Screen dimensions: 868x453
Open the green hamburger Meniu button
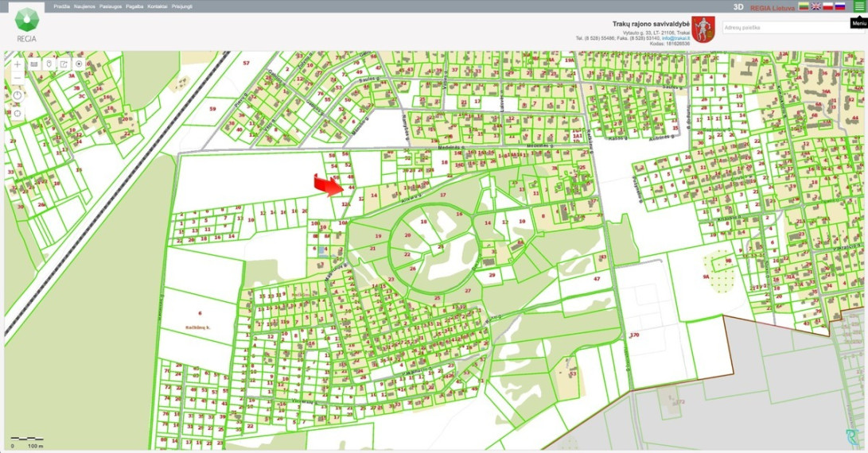[x=858, y=6]
